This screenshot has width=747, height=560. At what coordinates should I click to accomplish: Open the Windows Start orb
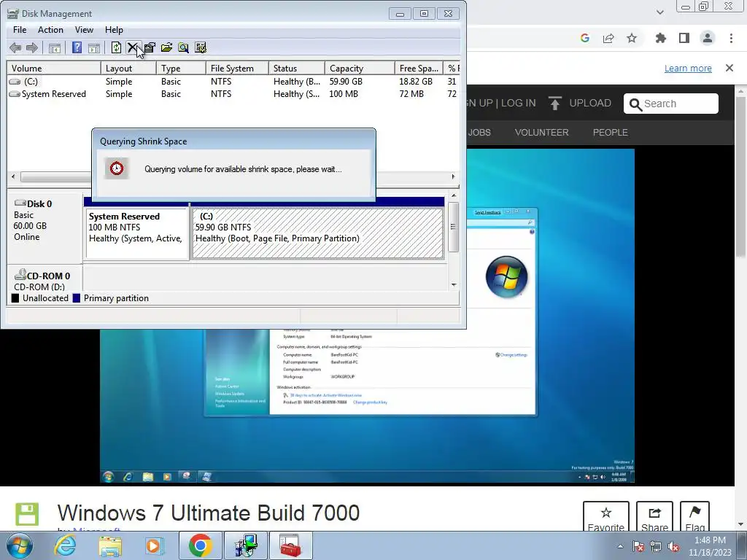click(20, 545)
